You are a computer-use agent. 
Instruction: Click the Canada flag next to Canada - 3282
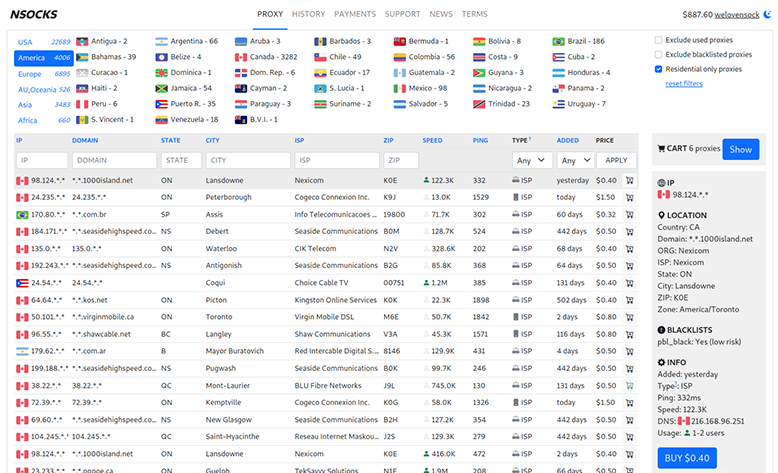pyautogui.click(x=241, y=57)
